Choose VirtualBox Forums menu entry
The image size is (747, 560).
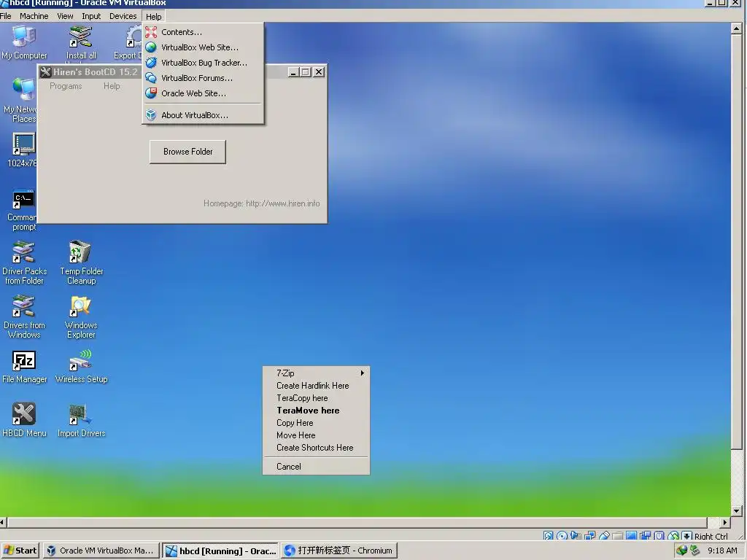click(x=203, y=77)
